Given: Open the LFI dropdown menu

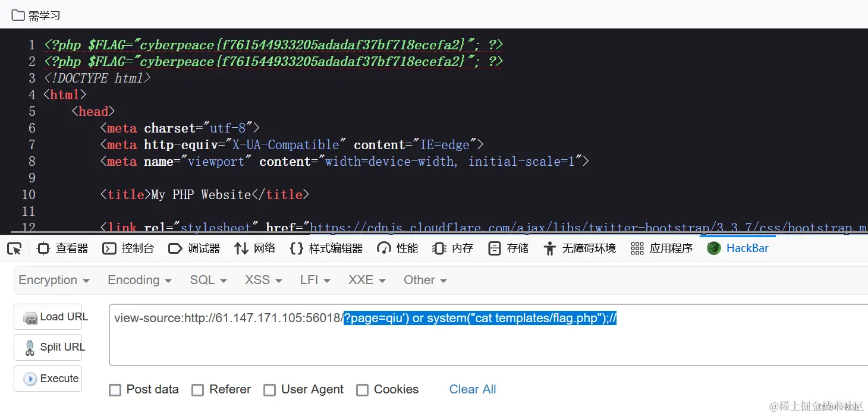Looking at the screenshot, I should coord(315,280).
